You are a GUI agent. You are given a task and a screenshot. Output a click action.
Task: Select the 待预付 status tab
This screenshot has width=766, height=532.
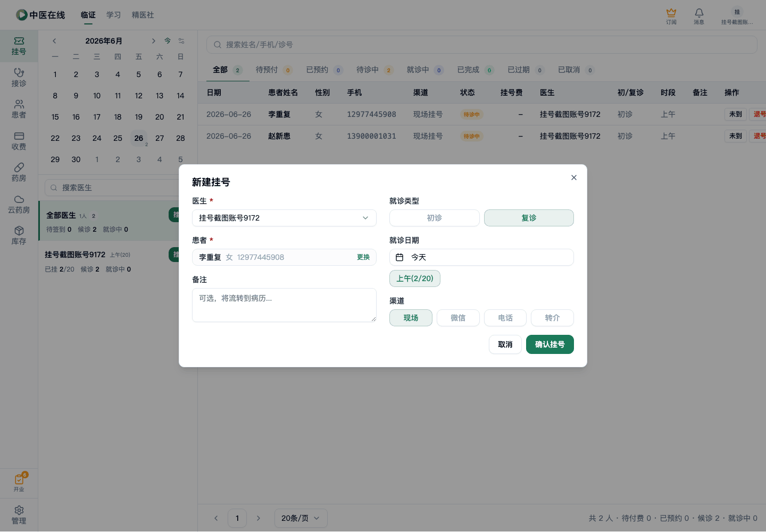[x=273, y=70]
